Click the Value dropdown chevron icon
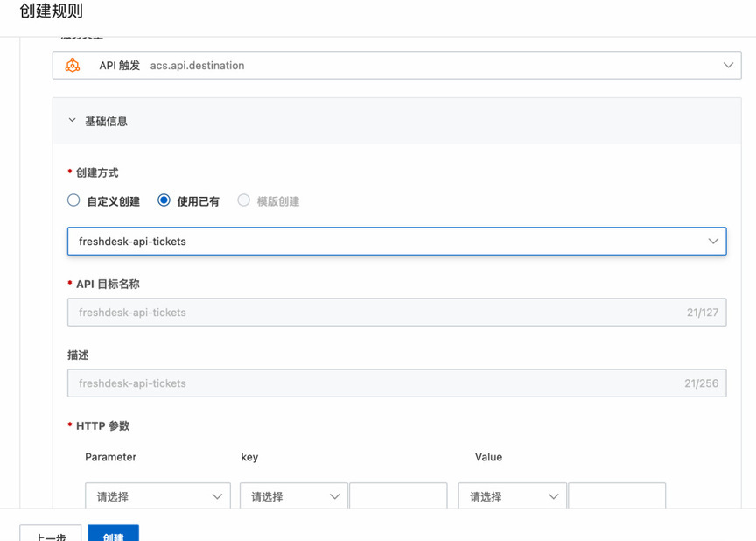 (x=553, y=496)
